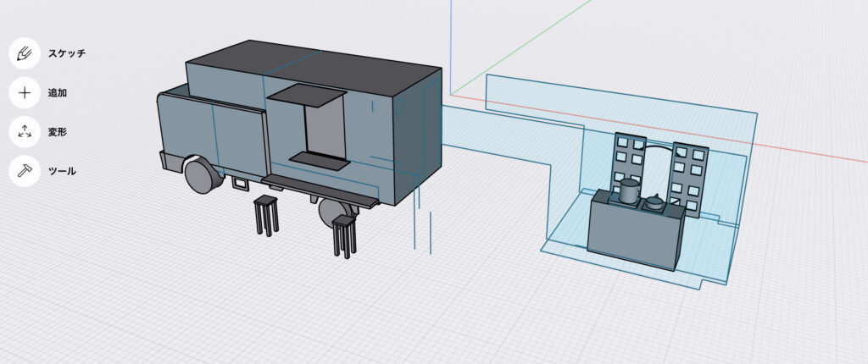Click the Add plus icon
868x364 pixels.
(x=25, y=92)
